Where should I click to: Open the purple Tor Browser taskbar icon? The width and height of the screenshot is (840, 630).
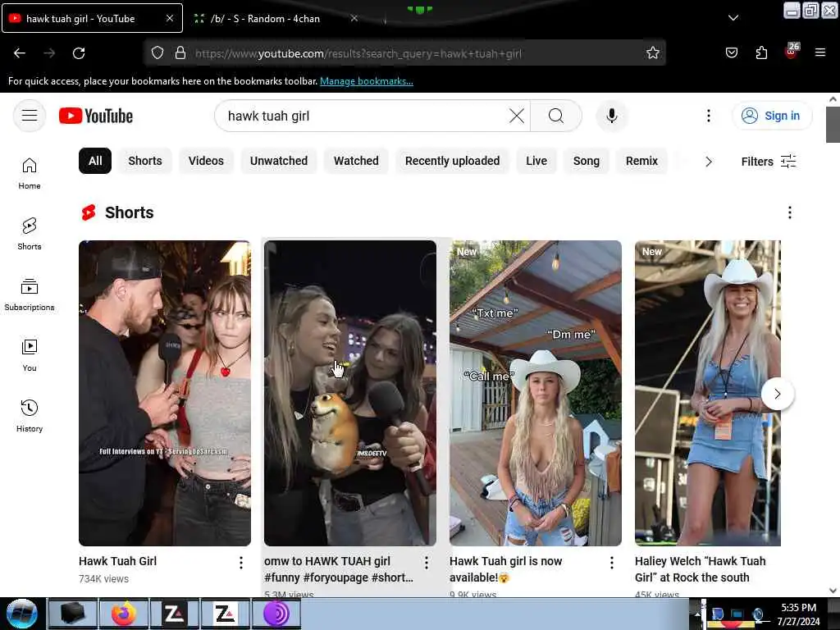(276, 614)
